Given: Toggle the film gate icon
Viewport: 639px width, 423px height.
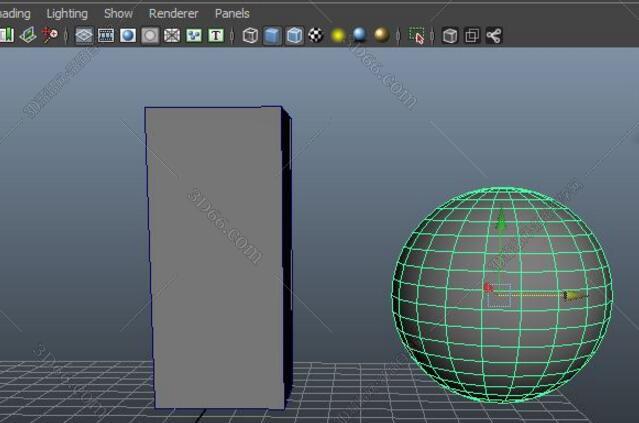Looking at the screenshot, I should [106, 36].
